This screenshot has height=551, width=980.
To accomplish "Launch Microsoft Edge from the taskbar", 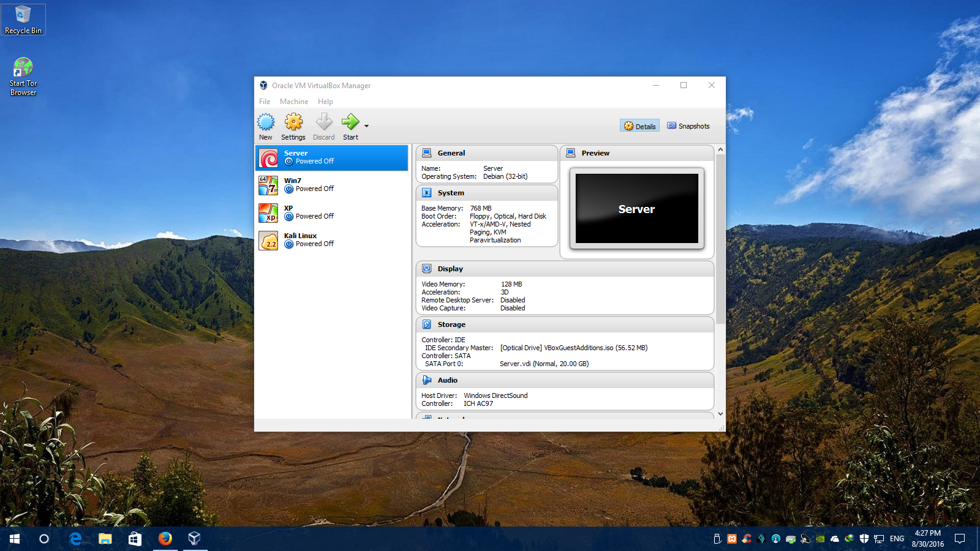I will coord(75,539).
